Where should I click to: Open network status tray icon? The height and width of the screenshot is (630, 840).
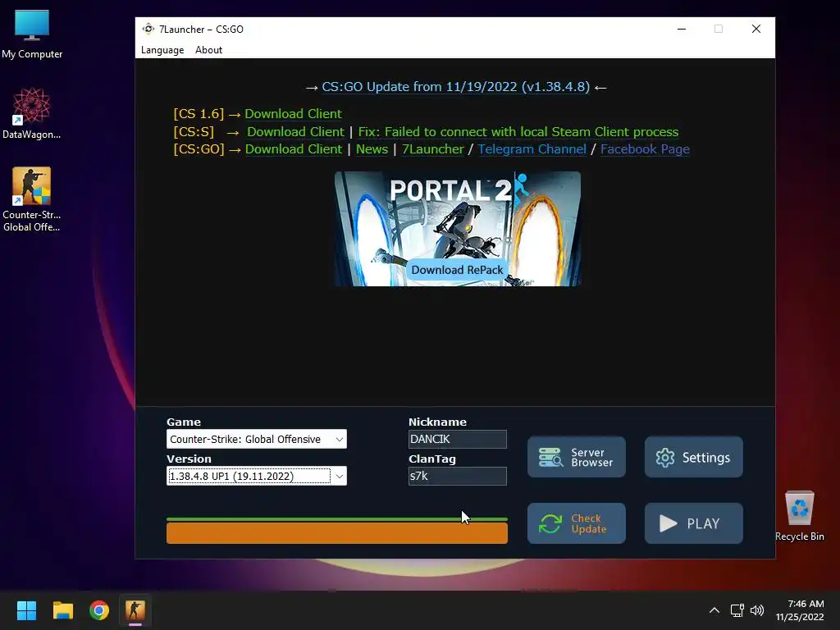pos(737,610)
